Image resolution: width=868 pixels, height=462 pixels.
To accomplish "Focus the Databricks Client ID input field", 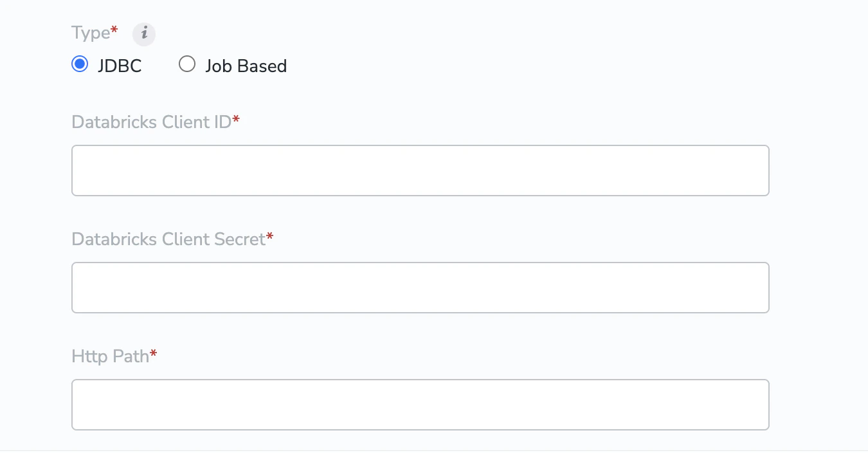I will click(x=420, y=171).
